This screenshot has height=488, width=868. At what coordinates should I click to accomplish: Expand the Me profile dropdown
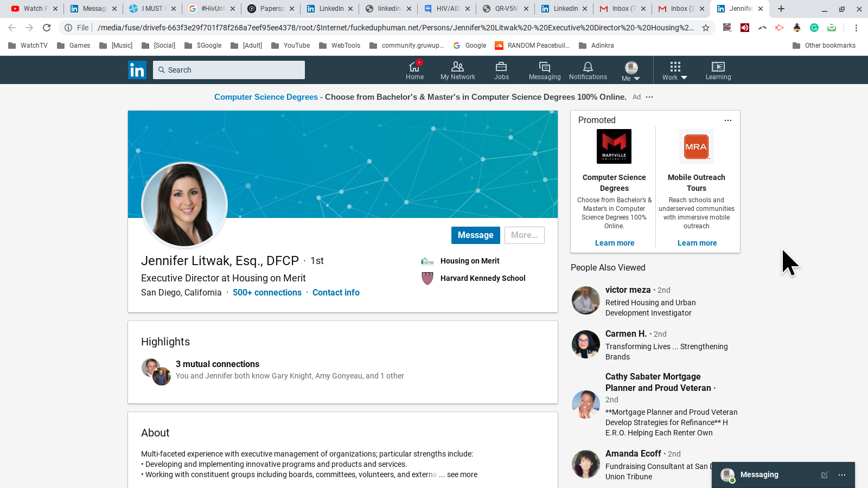click(x=631, y=71)
